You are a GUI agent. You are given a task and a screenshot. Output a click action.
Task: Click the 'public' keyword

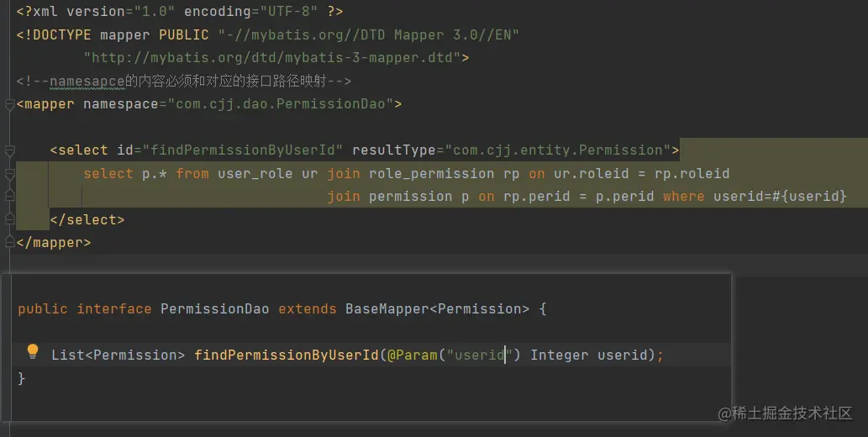[x=43, y=309]
